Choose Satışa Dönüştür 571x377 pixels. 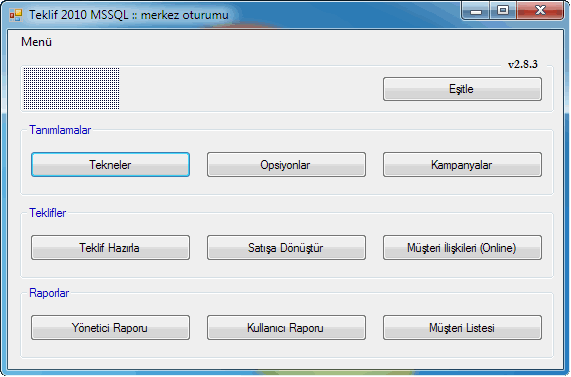tap(286, 248)
